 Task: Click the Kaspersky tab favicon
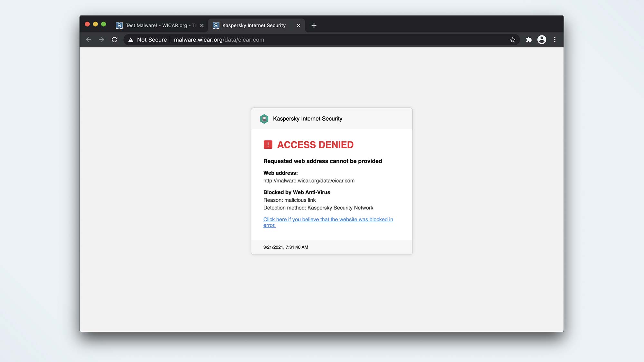tap(216, 25)
